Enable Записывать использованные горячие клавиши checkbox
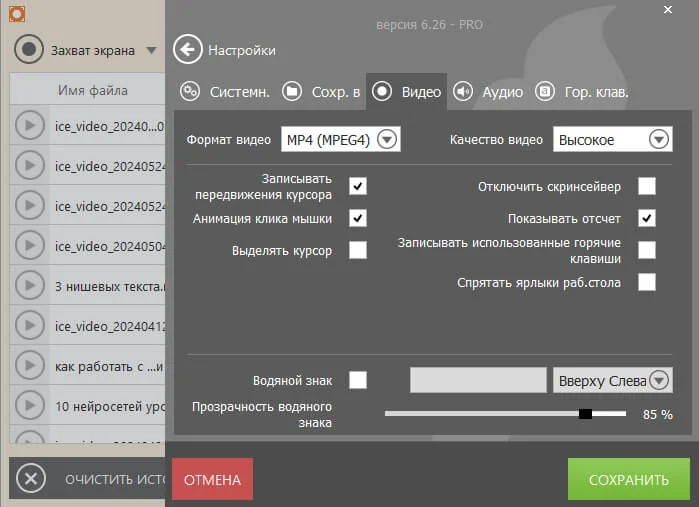Screen dimensions: 699x507 pos(646,250)
